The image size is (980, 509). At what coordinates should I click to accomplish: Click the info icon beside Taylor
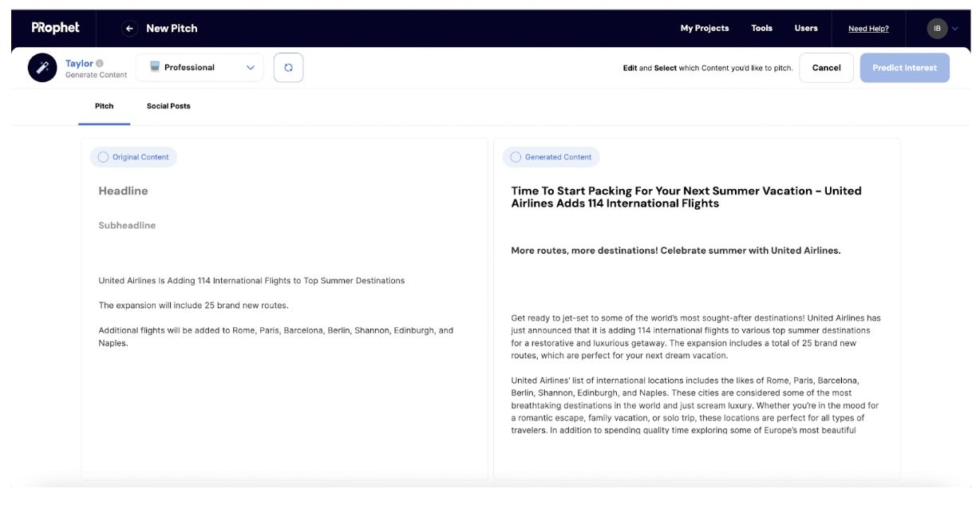(100, 63)
